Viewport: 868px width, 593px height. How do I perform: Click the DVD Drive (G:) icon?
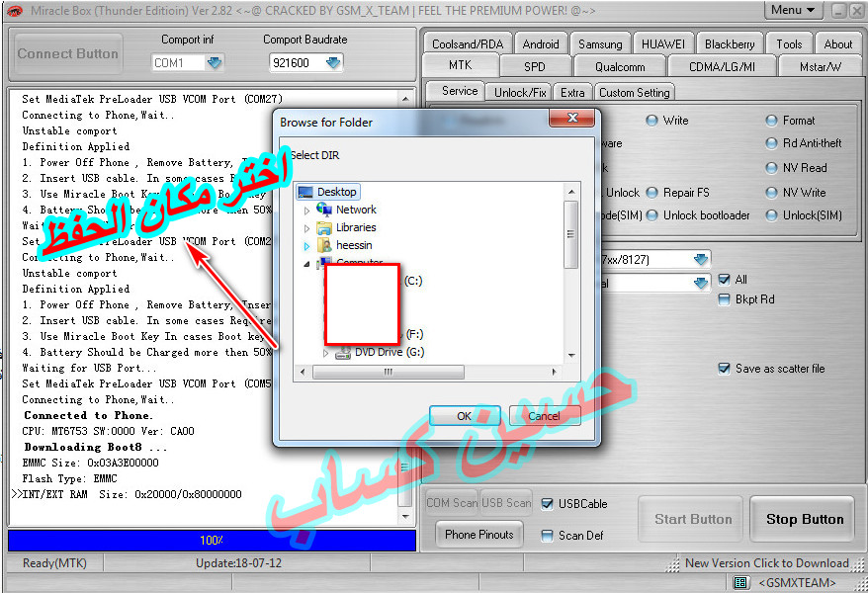click(343, 353)
